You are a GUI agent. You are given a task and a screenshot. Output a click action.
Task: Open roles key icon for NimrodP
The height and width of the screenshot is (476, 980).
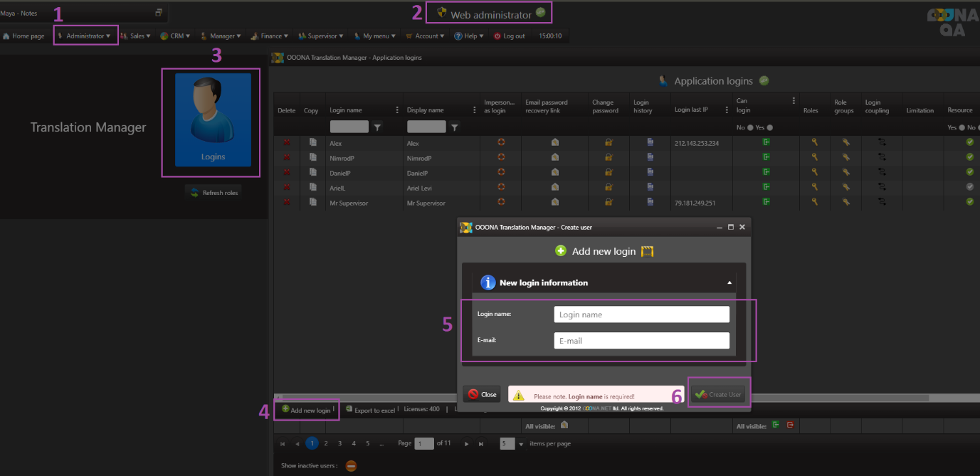point(815,157)
